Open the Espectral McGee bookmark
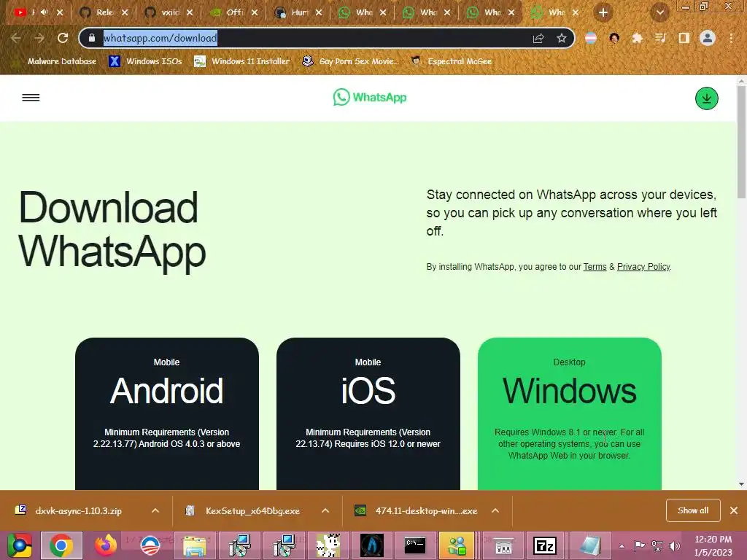This screenshot has height=560, width=747. coord(451,61)
